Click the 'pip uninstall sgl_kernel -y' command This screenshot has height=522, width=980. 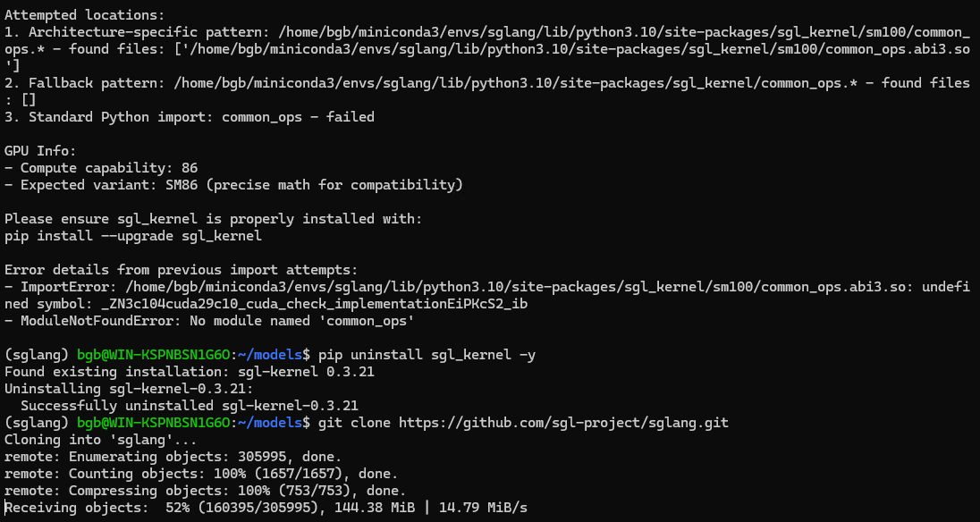(x=427, y=355)
